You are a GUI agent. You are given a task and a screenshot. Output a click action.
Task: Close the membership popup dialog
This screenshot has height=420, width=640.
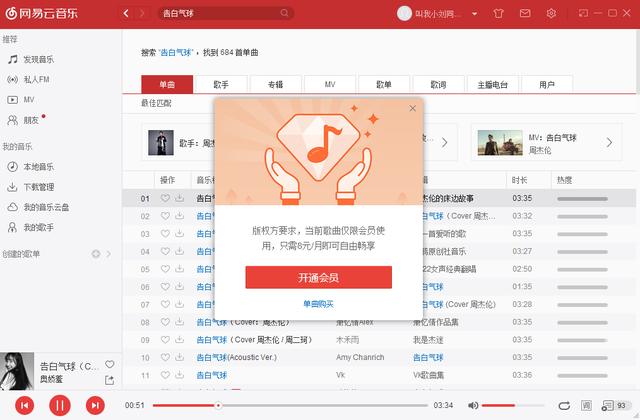pyautogui.click(x=413, y=108)
